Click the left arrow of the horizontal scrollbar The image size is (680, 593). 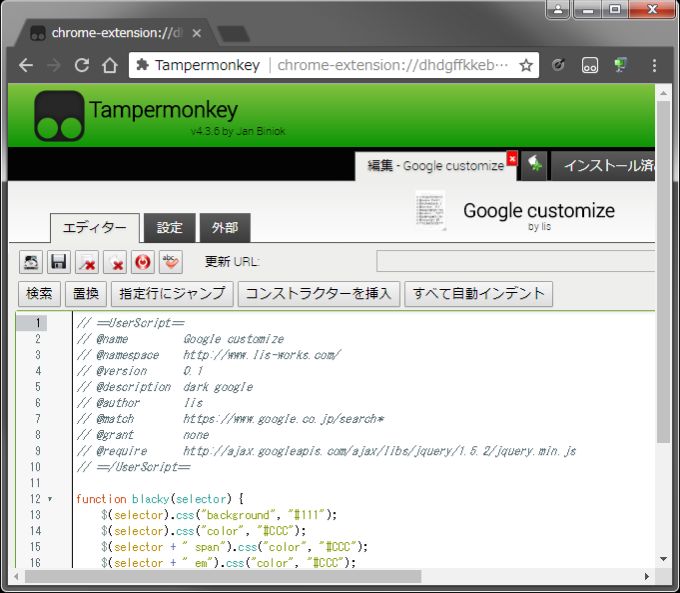click(16, 577)
